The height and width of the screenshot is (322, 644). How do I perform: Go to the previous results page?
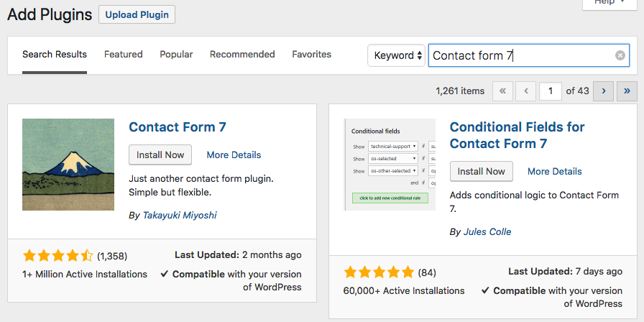(x=526, y=91)
